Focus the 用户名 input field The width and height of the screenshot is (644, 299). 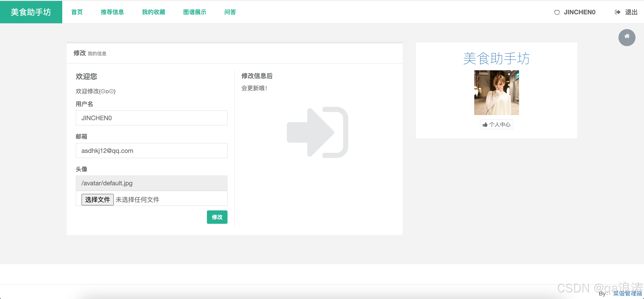pyautogui.click(x=152, y=118)
